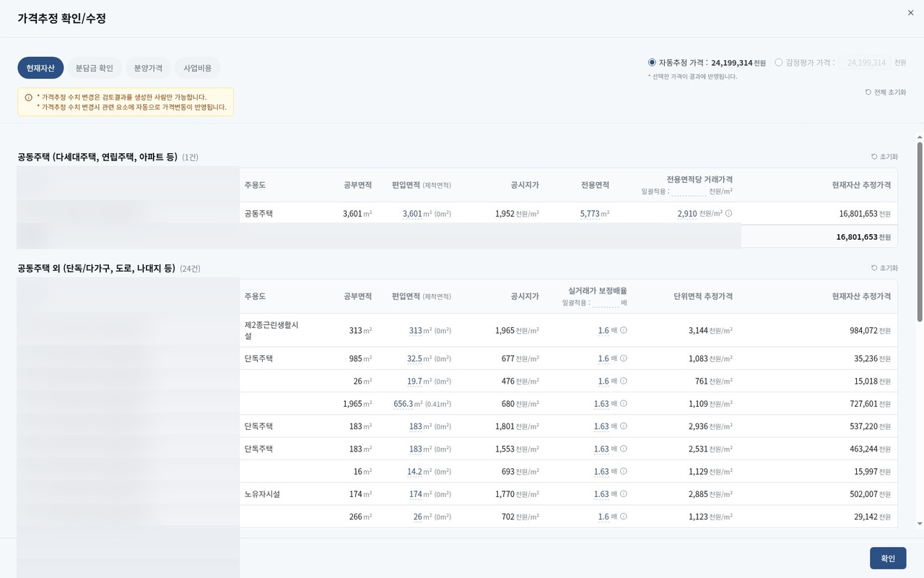Open the 사업비용 tab
This screenshot has height=578, width=924.
point(198,68)
